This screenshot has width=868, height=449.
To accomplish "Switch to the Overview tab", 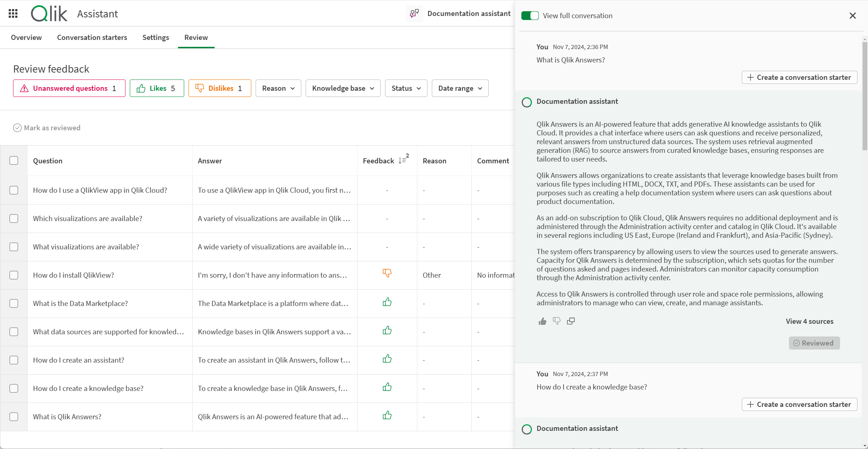I will [27, 37].
